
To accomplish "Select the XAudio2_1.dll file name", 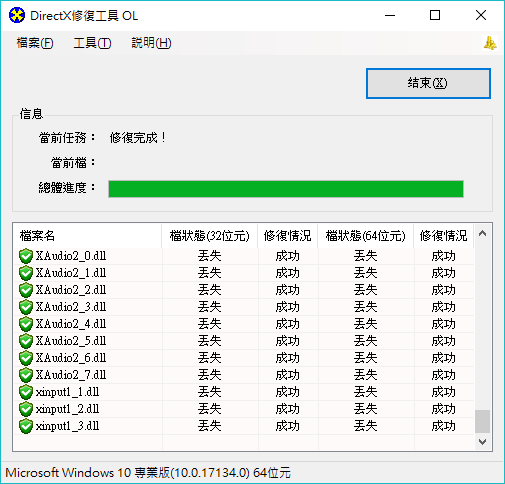I will 71,273.
